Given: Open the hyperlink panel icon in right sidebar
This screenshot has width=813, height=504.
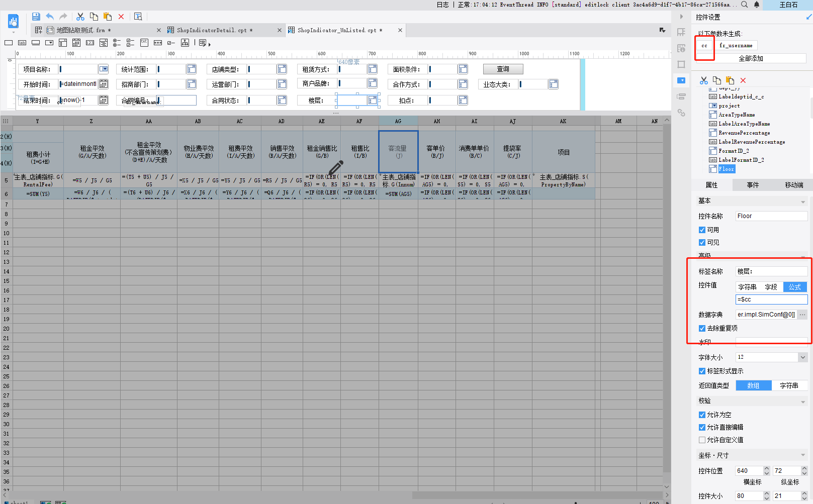Looking at the screenshot, I should [x=681, y=113].
